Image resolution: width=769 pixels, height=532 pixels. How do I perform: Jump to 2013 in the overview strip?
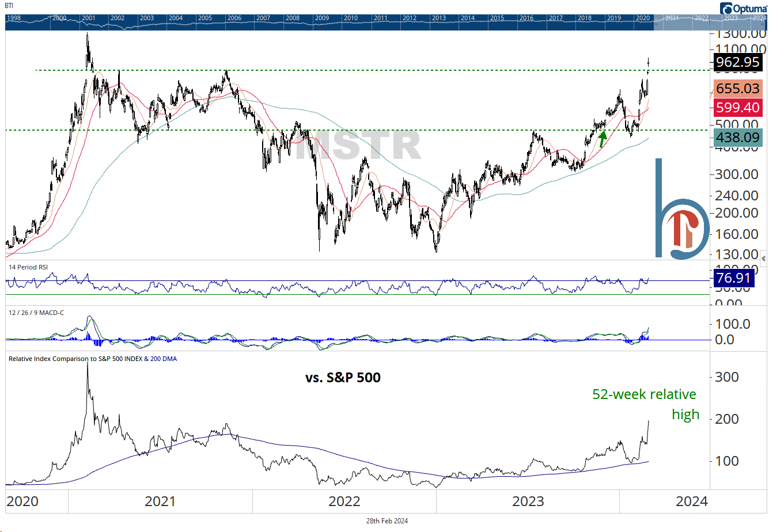pyautogui.click(x=439, y=18)
